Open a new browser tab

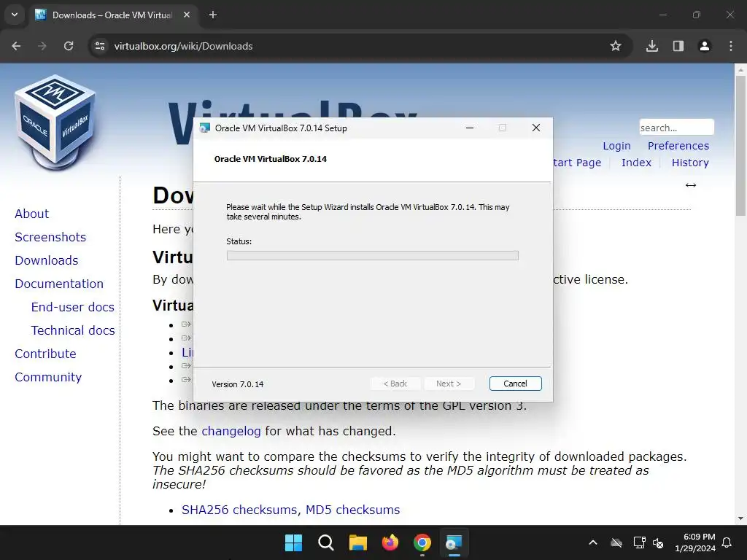213,15
